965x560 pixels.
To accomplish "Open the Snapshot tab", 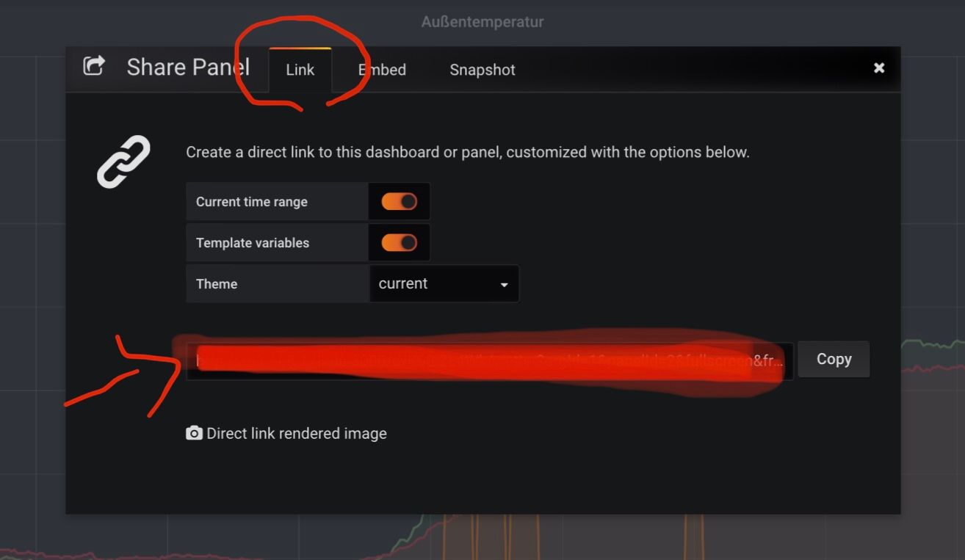I will point(482,70).
